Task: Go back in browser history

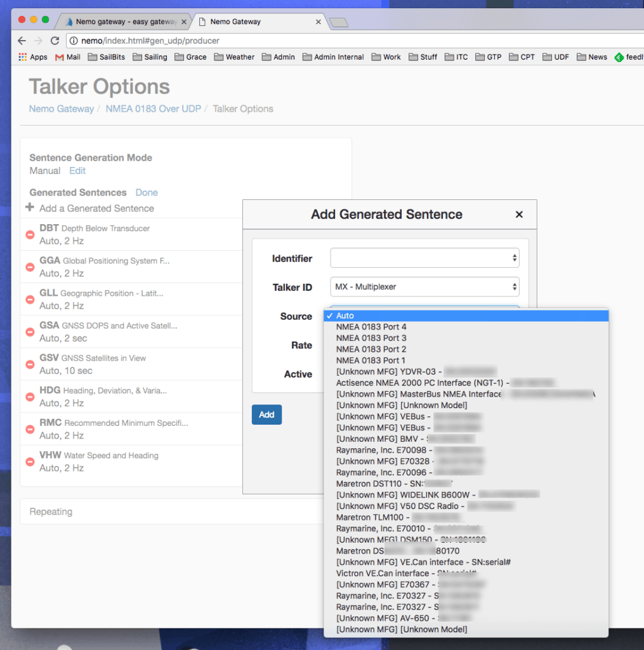Action: 22,41
